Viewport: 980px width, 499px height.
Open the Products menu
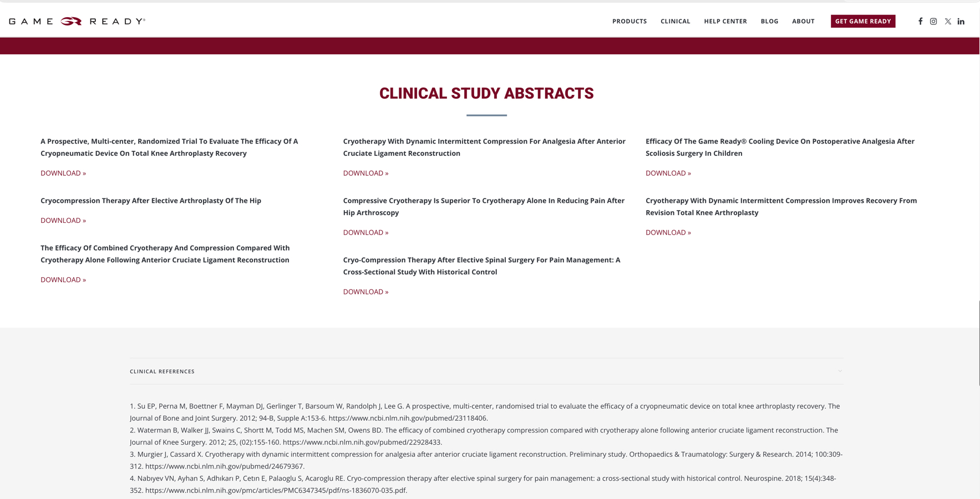point(629,21)
